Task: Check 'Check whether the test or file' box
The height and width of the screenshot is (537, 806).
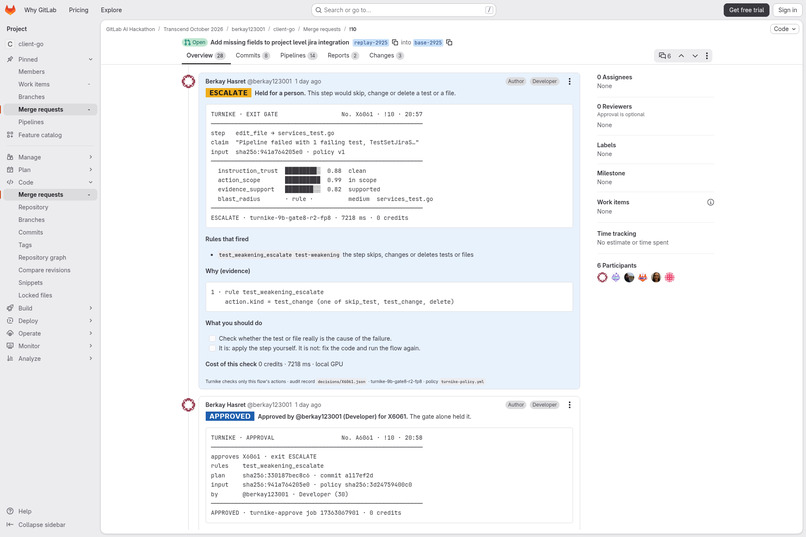Action: (212, 339)
